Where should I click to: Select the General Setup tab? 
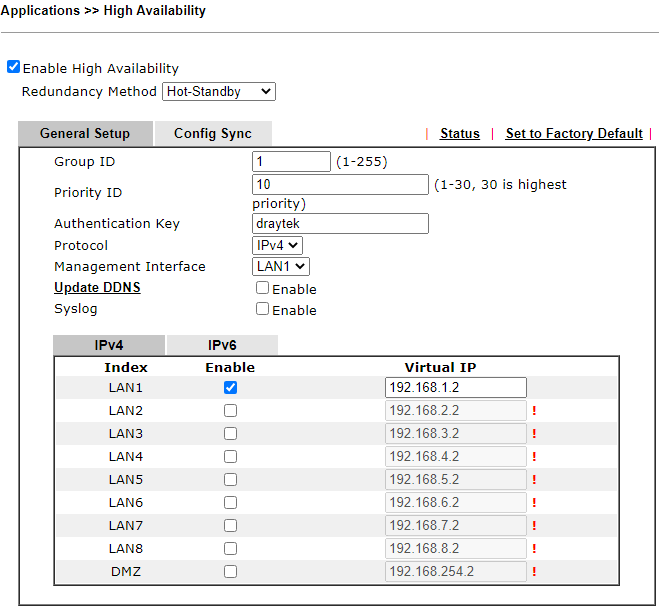[85, 134]
